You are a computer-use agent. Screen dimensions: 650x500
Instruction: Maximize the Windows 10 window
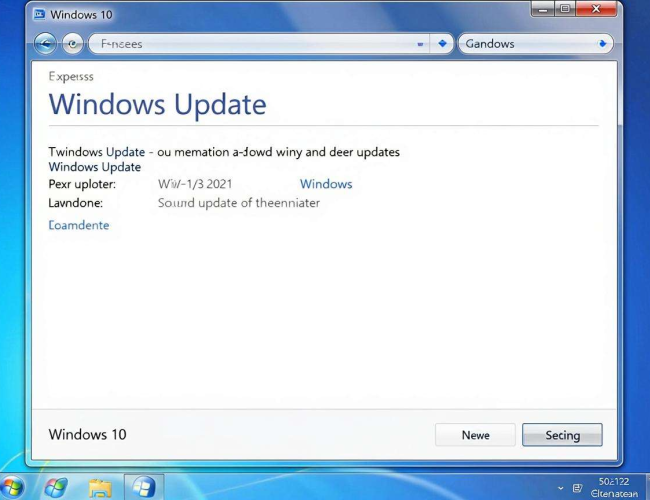pyautogui.click(x=564, y=9)
